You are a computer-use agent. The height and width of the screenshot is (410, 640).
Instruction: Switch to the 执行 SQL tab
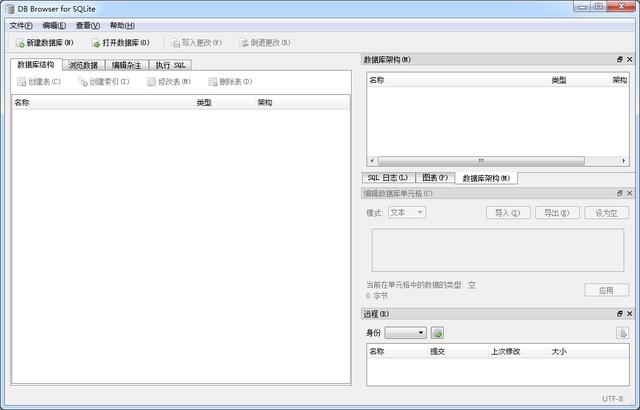pos(170,65)
